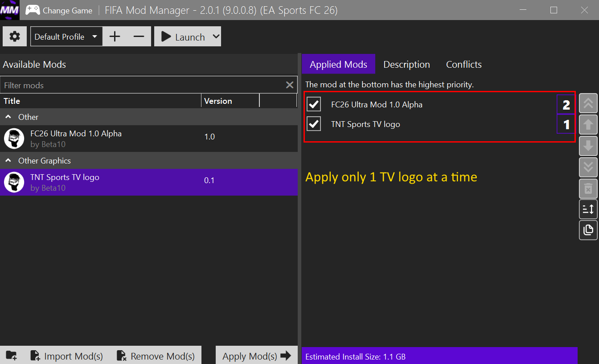Click the TNT Sports TV logo avatar

14,182
